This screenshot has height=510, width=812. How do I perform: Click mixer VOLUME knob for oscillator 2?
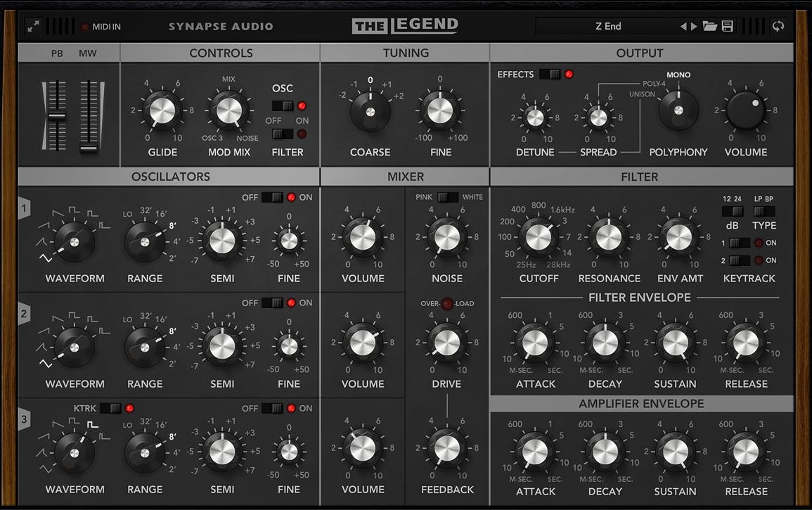tap(363, 343)
